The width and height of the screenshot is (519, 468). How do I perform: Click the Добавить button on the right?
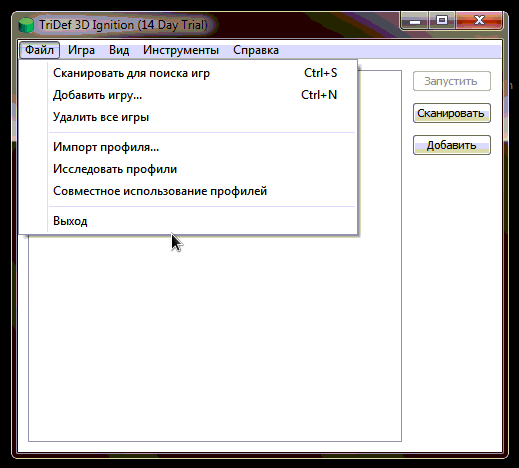pos(452,145)
